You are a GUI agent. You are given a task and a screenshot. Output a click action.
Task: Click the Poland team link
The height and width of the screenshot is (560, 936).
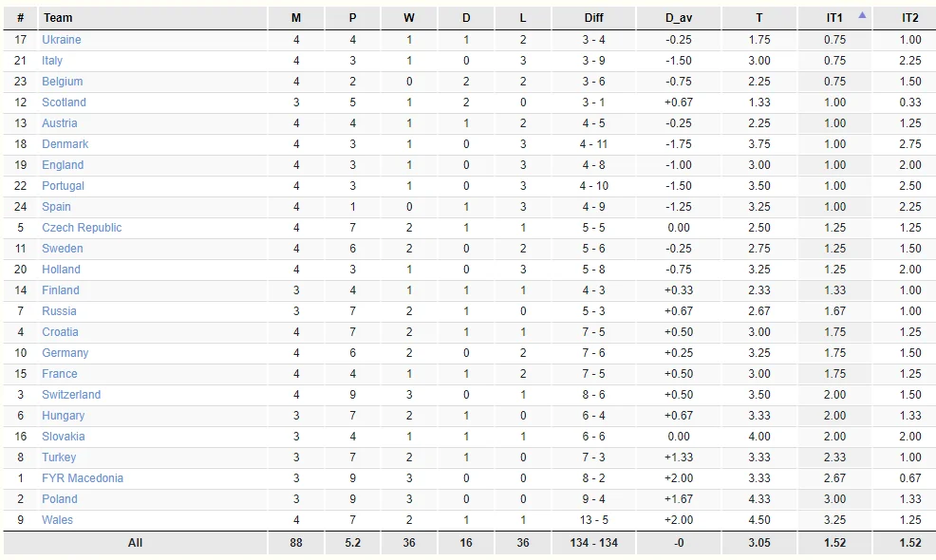tap(60, 499)
